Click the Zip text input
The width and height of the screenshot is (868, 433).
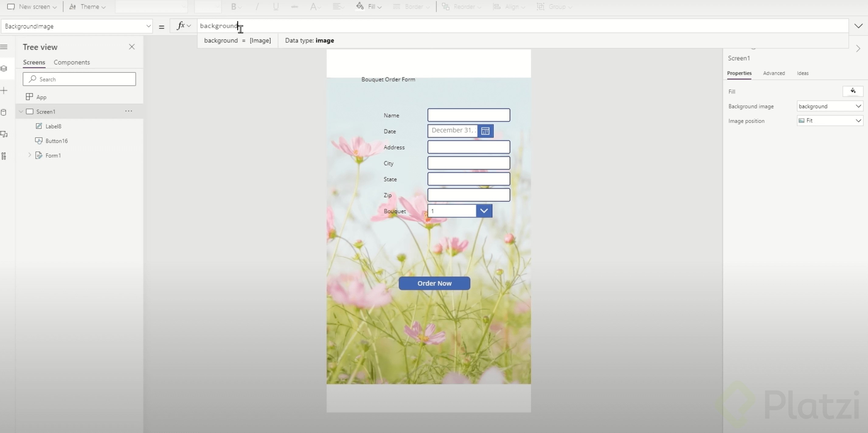pos(469,195)
